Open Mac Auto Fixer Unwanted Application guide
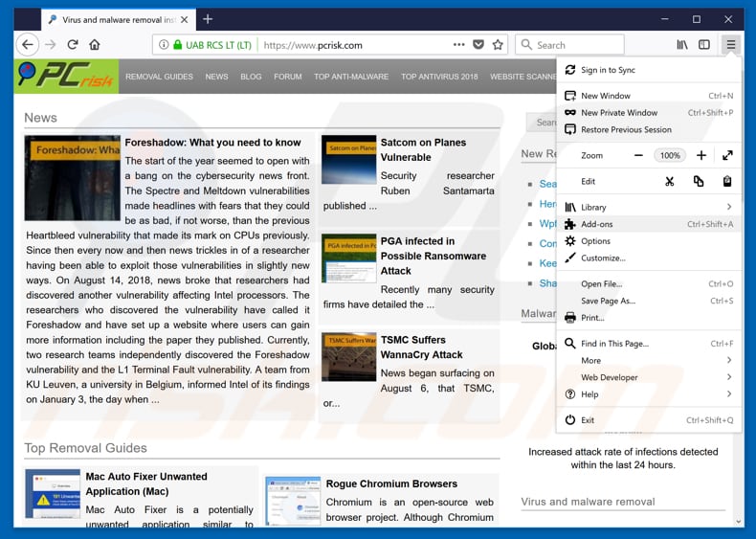The image size is (756, 539). point(146,483)
